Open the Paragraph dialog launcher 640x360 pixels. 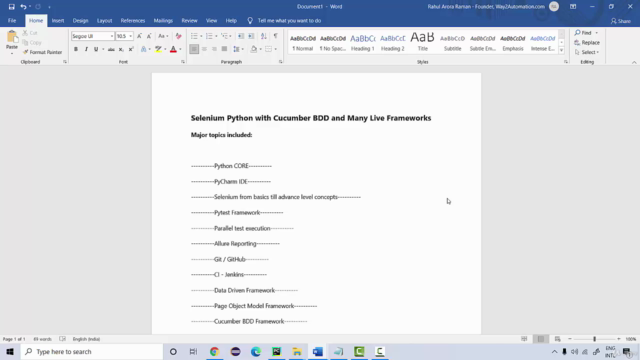pos(280,62)
